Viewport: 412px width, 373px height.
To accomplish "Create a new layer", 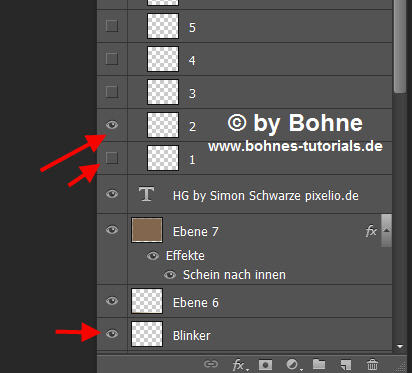I will tap(346, 365).
